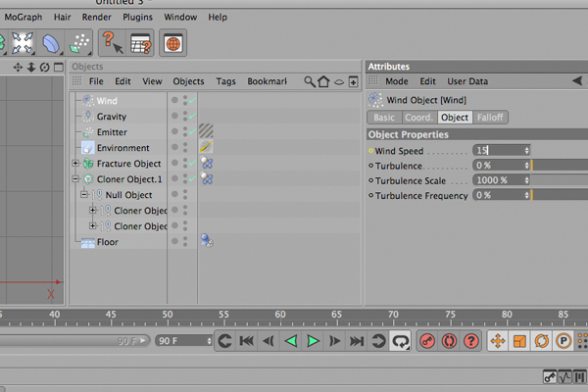Expand the first nested Cloner Object
The width and height of the screenshot is (588, 392).
click(93, 210)
